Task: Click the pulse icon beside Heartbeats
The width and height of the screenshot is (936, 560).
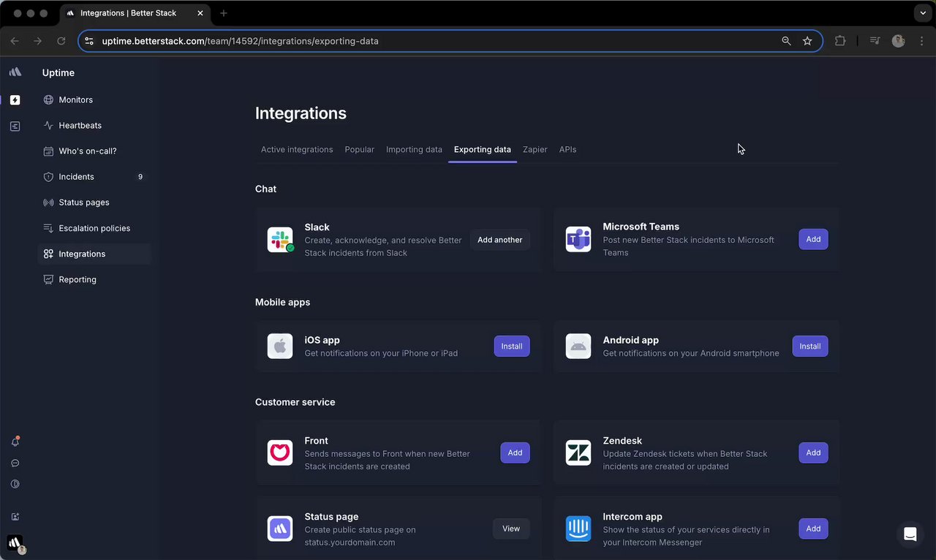Action: click(49, 125)
